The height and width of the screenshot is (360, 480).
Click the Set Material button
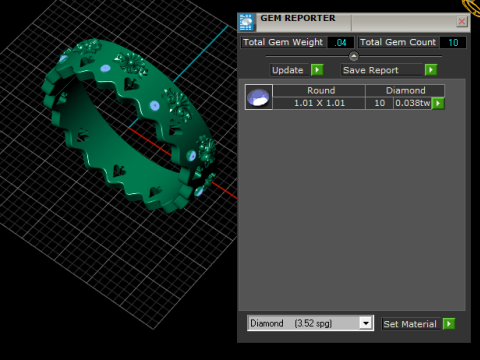pyautogui.click(x=410, y=324)
